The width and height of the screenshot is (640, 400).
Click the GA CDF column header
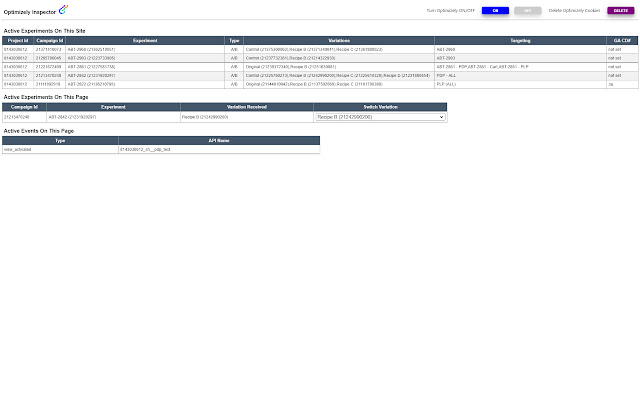coord(622,40)
